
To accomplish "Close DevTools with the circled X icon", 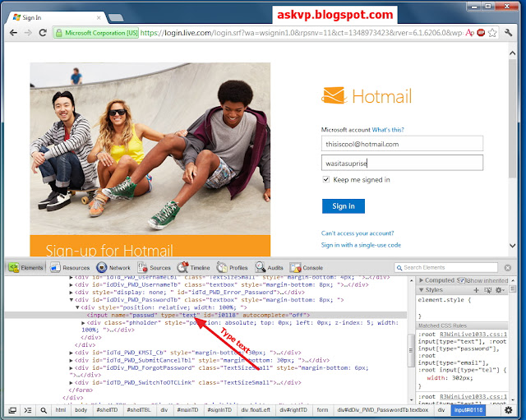I will point(508,268).
